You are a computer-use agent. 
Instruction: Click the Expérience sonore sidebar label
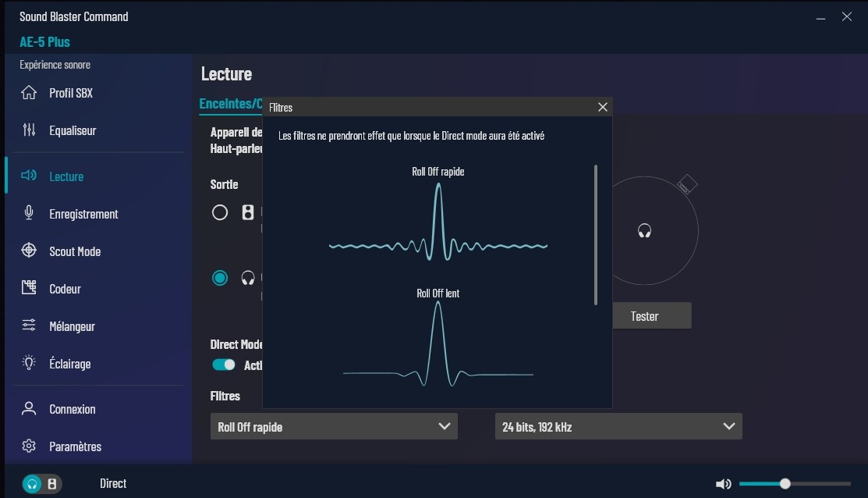tap(55, 65)
